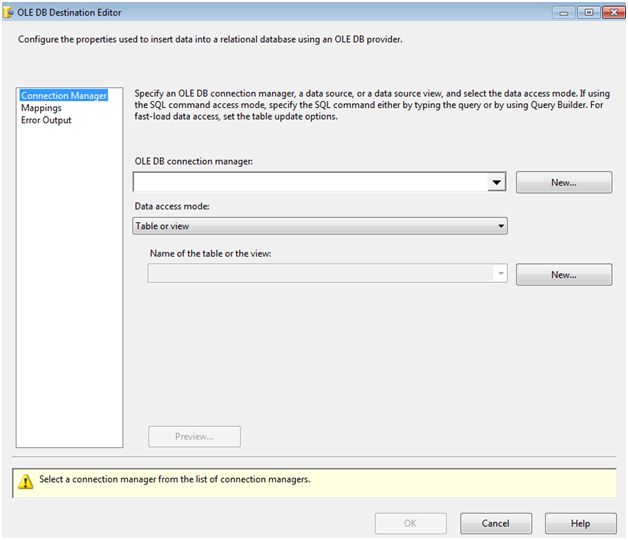628x540 pixels.
Task: Click 'Name of the table or the view:' label
Action: pyautogui.click(x=210, y=254)
